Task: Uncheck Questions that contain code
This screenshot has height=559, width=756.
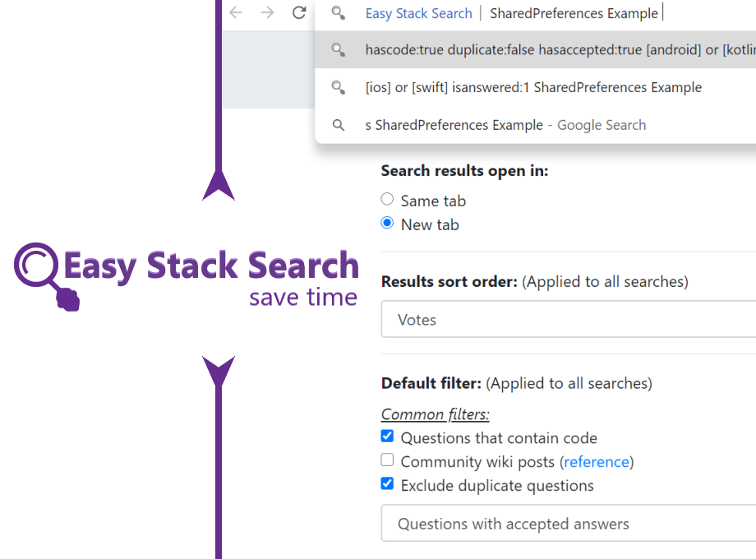Action: (x=387, y=436)
